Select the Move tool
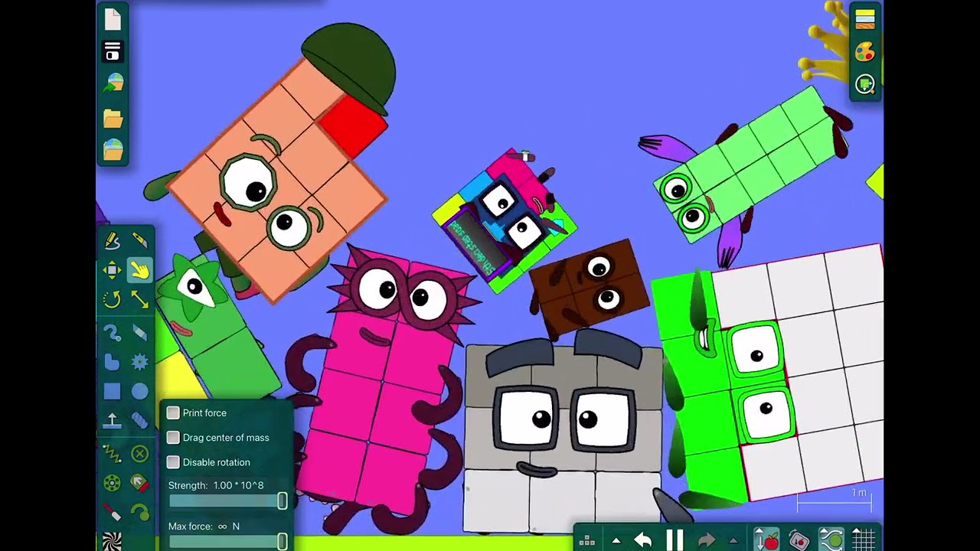The width and height of the screenshot is (980, 551). click(113, 269)
